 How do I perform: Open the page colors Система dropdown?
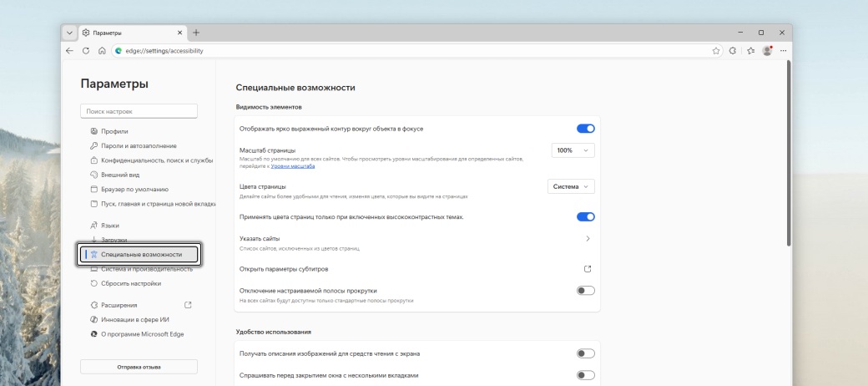[x=571, y=186]
